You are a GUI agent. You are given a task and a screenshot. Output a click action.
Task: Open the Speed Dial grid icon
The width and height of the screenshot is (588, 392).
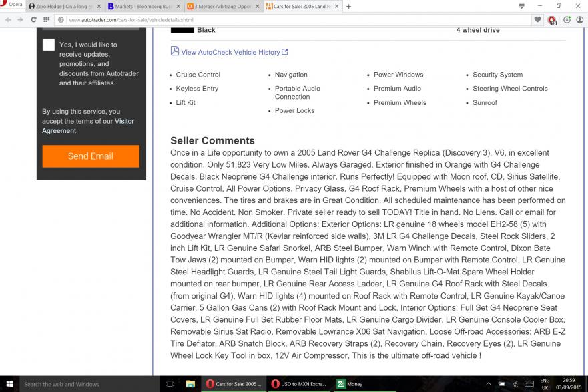(46, 20)
